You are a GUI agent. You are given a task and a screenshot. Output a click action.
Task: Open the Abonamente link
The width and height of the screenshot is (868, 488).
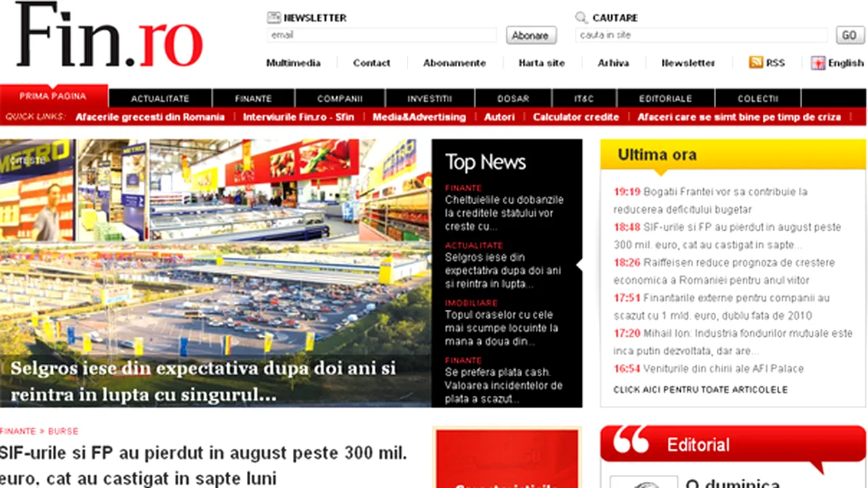[454, 63]
